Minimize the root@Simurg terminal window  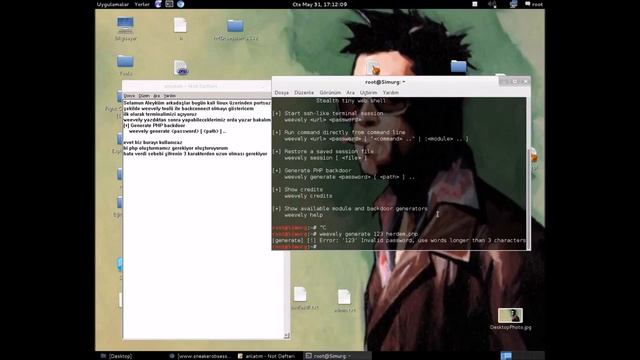504,82
